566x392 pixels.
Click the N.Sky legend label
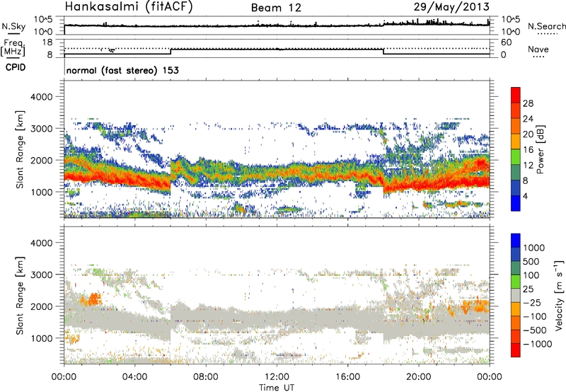tap(13, 26)
